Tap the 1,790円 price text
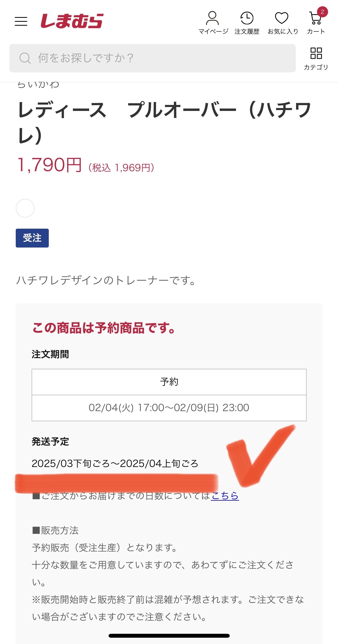Image resolution: width=338 pixels, height=644 pixels. click(50, 165)
